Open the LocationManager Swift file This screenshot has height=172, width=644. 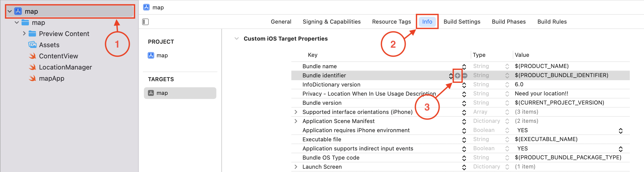[65, 67]
